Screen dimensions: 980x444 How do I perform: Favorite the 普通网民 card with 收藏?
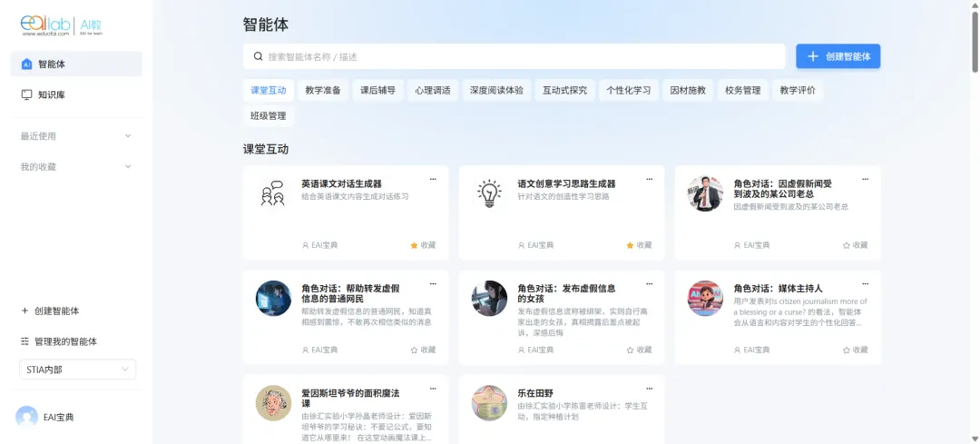[x=423, y=350]
